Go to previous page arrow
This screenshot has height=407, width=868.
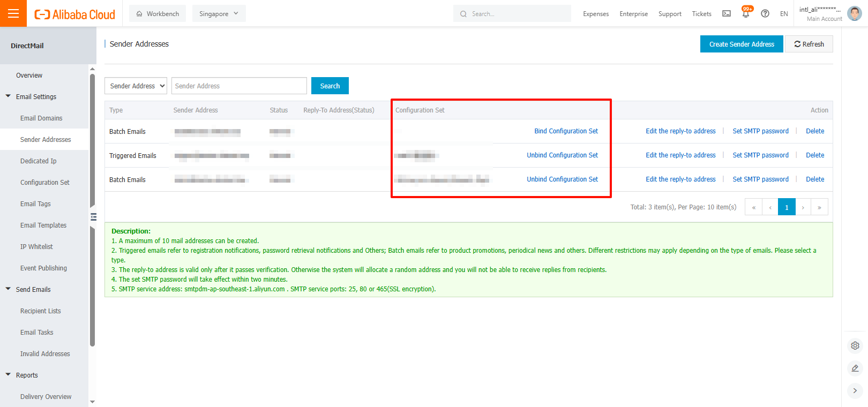770,207
